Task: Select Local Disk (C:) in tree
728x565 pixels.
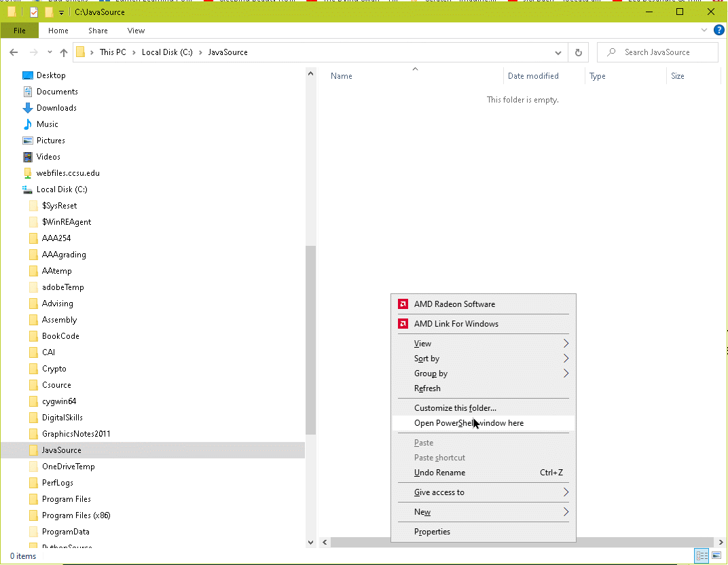Action: pyautogui.click(x=62, y=189)
